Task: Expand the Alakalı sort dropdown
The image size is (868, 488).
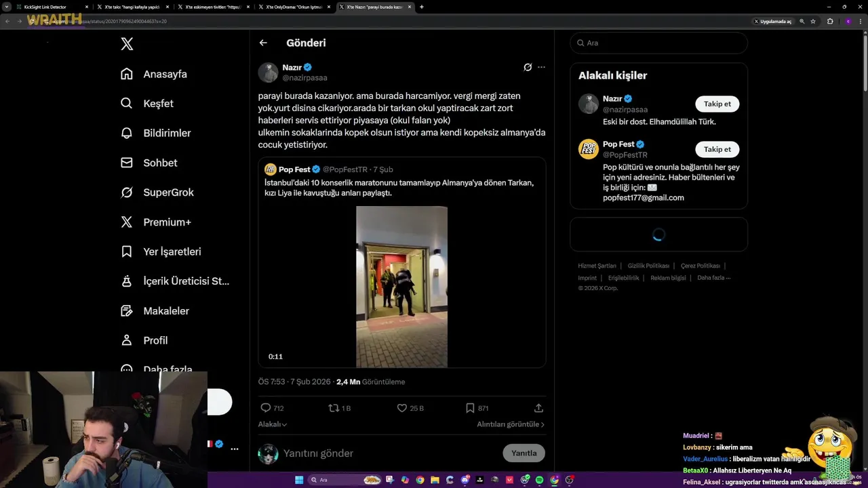Action: [x=273, y=424]
